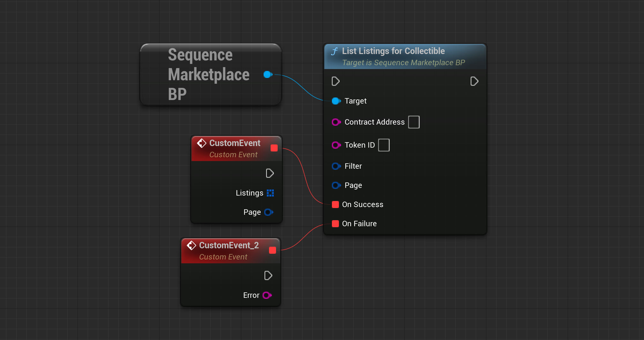Click the 'Filter' label
This screenshot has width=644, height=340.
coord(353,166)
